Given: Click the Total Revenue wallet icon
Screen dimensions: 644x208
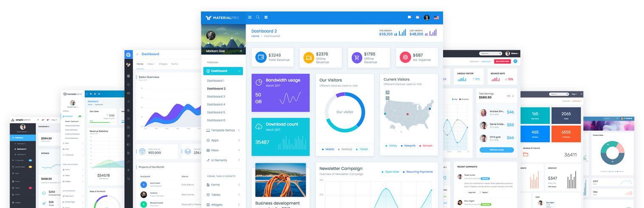Looking at the screenshot, I should click(261, 57).
